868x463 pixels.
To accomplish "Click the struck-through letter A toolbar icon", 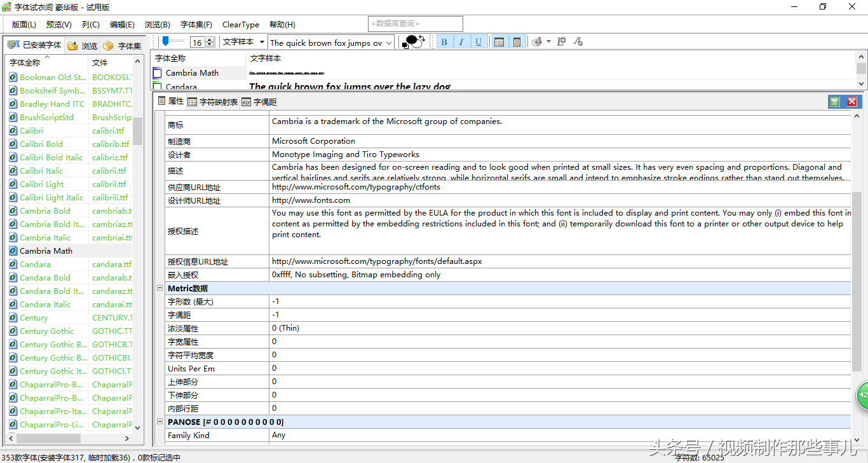I will point(578,42).
